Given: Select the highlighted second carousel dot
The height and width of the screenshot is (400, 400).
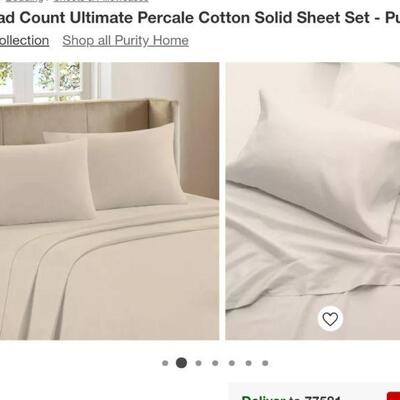Looking at the screenshot, I should click(x=181, y=363).
